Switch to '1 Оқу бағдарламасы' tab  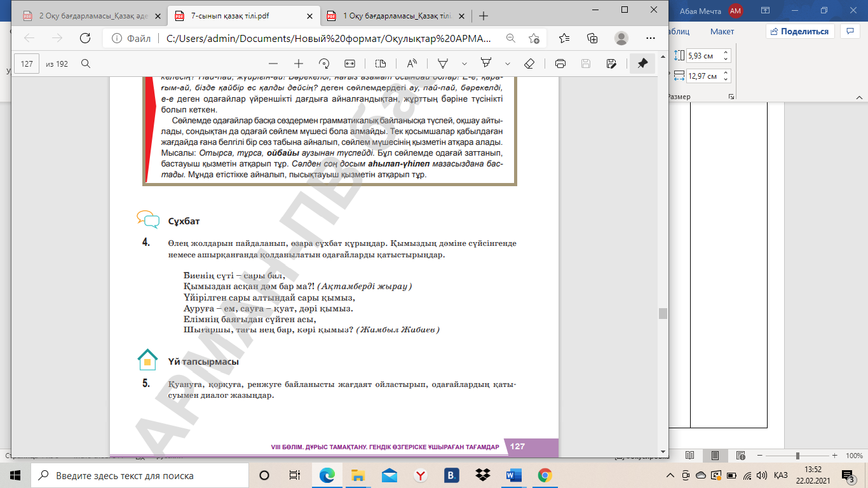pyautogui.click(x=394, y=16)
